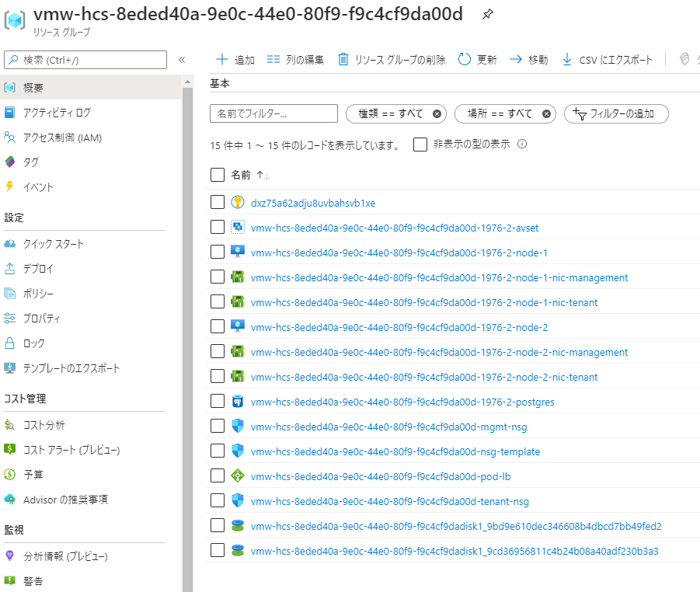This screenshot has width=700, height=592.
Task: Click 更新 (Refresh) button
Action: [477, 59]
